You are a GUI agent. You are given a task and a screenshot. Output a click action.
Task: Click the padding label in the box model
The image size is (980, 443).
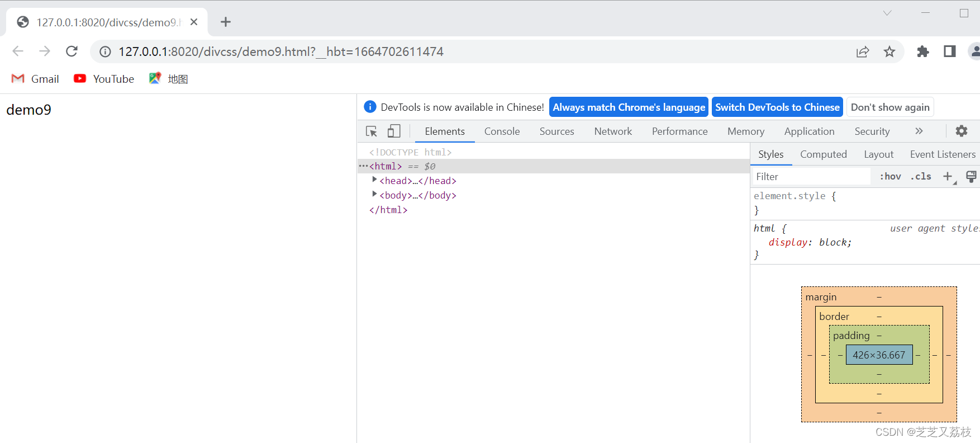point(851,336)
